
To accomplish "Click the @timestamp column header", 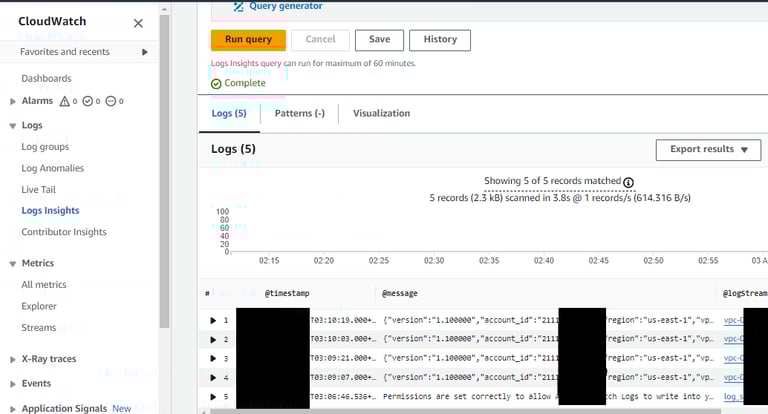I will (287, 293).
